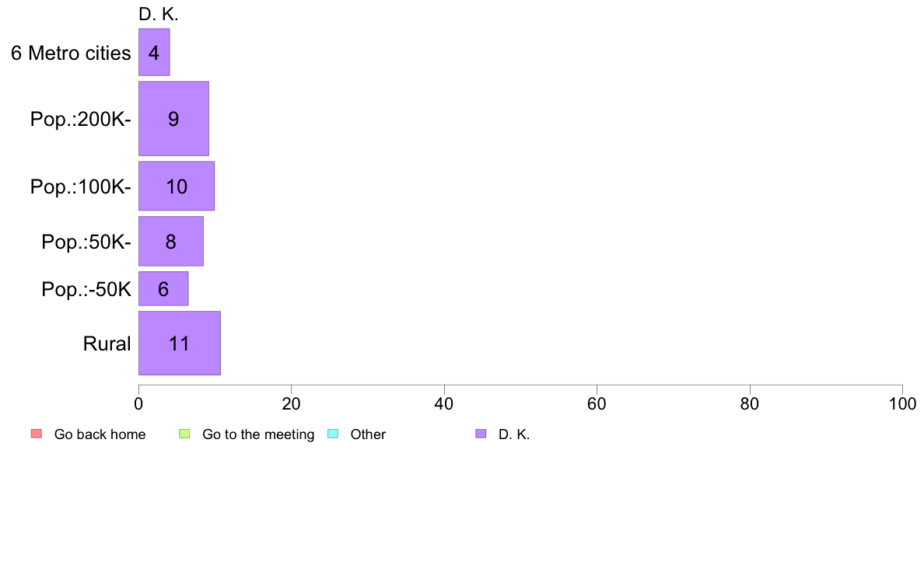The image size is (924, 572).
Task: Click the D. K. legend label
Action: tap(514, 434)
